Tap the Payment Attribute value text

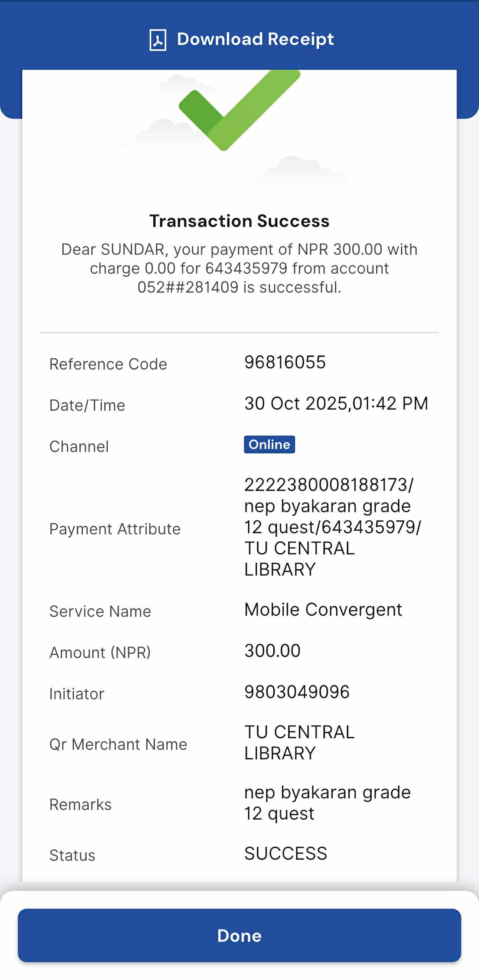[x=332, y=527]
